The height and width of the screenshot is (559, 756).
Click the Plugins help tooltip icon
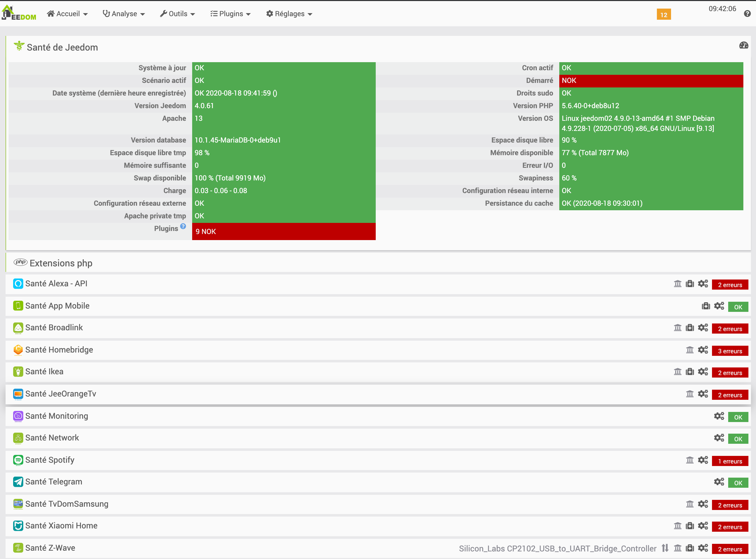coord(183,226)
